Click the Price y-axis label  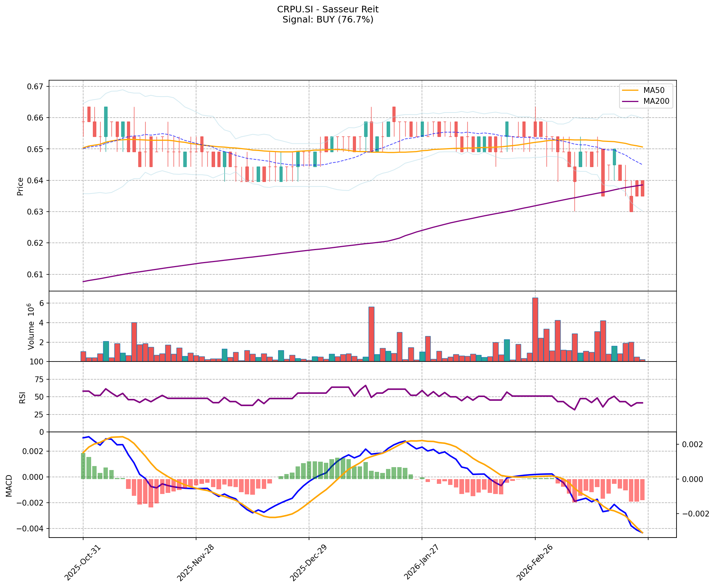tap(20, 186)
